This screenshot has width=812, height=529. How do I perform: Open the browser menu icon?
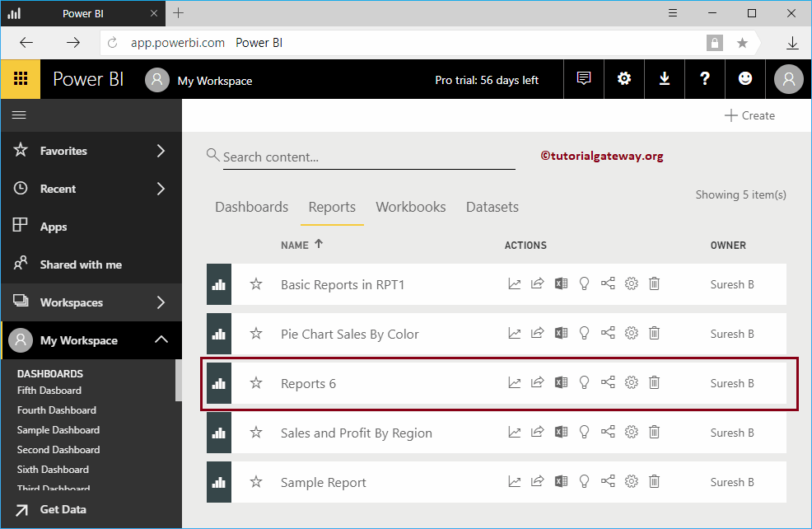coord(673,13)
